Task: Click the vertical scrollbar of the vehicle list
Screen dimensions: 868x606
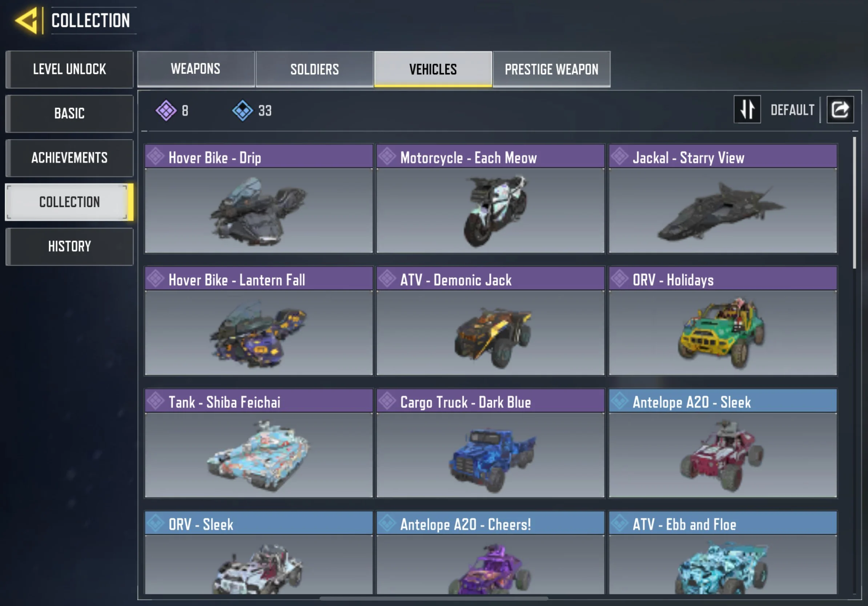Action: [x=855, y=203]
